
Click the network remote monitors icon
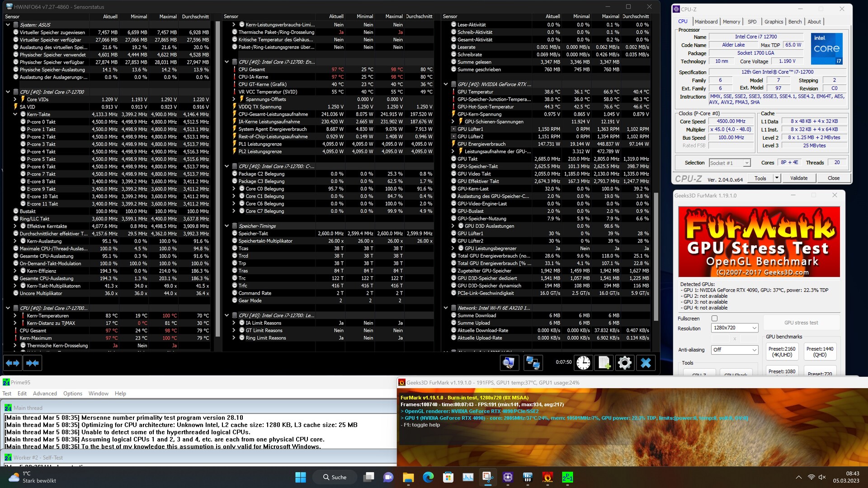click(x=533, y=363)
